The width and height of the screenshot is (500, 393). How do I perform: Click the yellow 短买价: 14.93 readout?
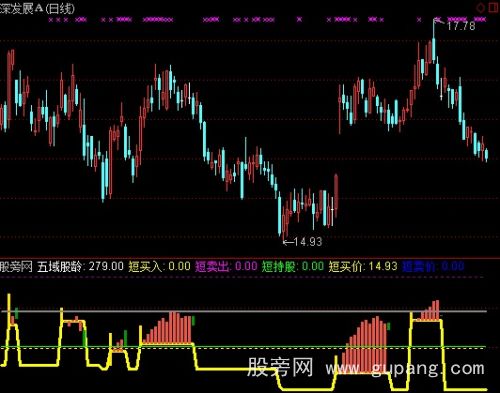pyautogui.click(x=363, y=266)
